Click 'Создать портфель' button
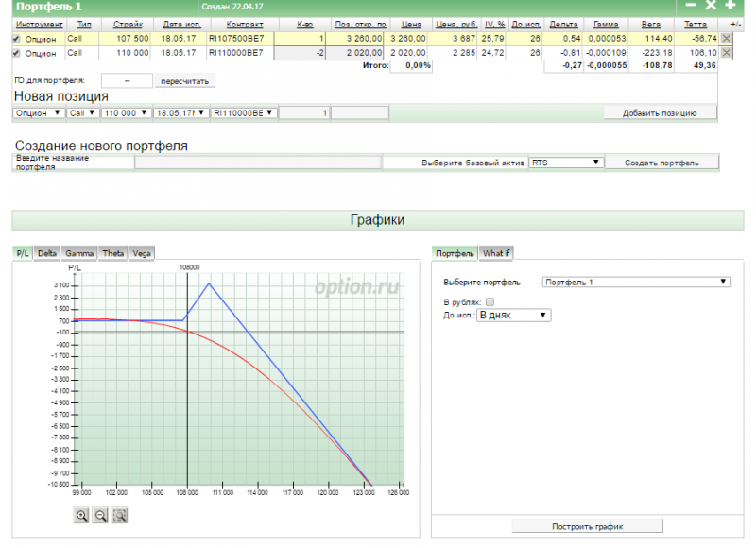 (x=661, y=163)
